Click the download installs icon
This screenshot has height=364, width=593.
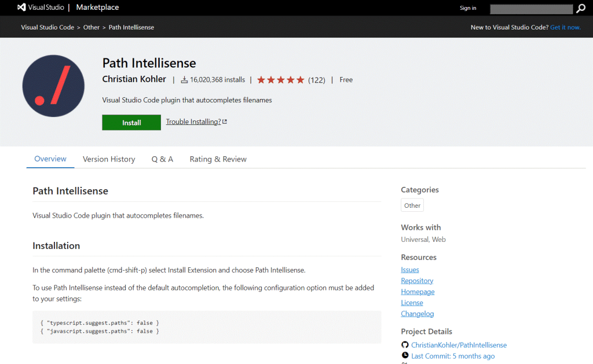[x=184, y=80]
